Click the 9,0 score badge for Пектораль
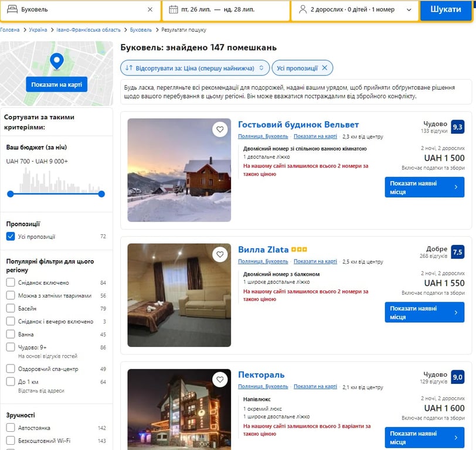 (x=457, y=377)
